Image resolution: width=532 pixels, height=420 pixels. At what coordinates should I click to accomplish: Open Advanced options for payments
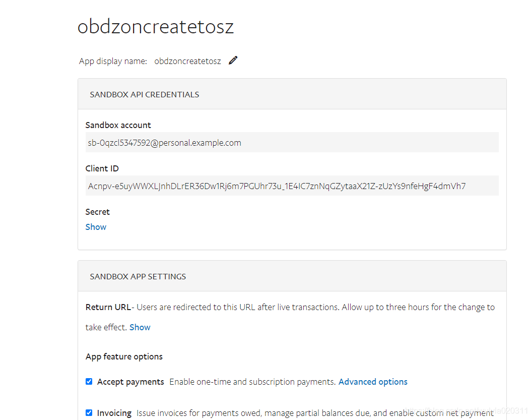pos(373,382)
